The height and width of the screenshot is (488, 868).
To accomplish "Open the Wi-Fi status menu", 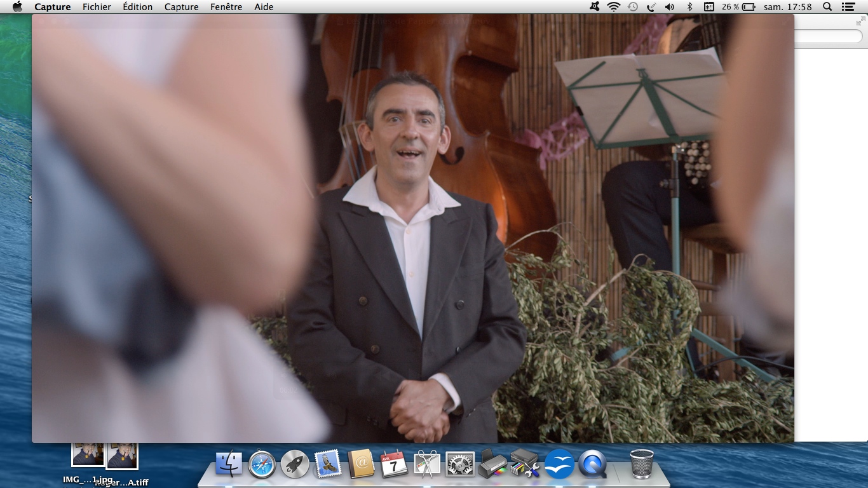I will 613,7.
